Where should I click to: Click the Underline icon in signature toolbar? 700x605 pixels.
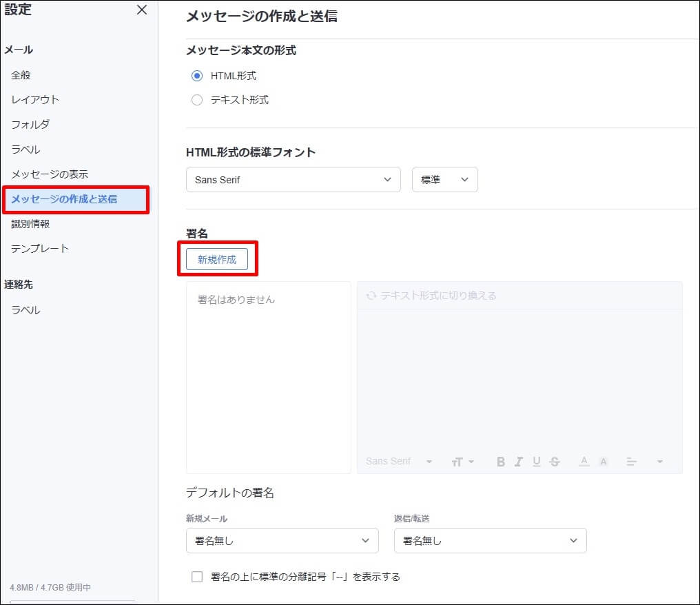[x=537, y=462]
